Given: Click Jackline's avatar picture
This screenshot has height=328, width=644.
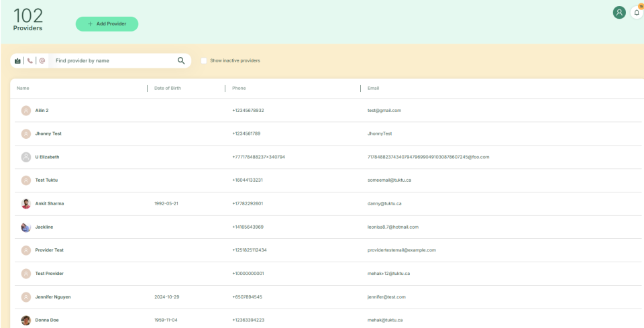Looking at the screenshot, I should 26,227.
